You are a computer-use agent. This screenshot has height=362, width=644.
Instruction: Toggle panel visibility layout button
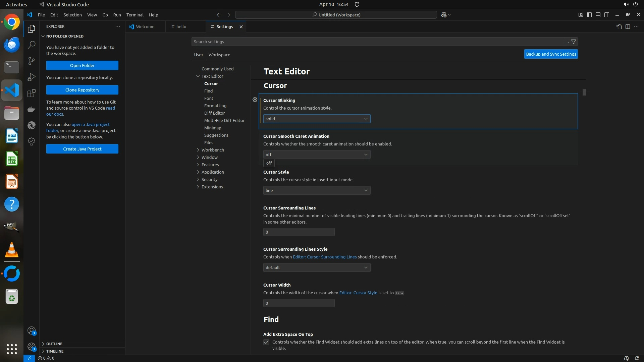(598, 15)
